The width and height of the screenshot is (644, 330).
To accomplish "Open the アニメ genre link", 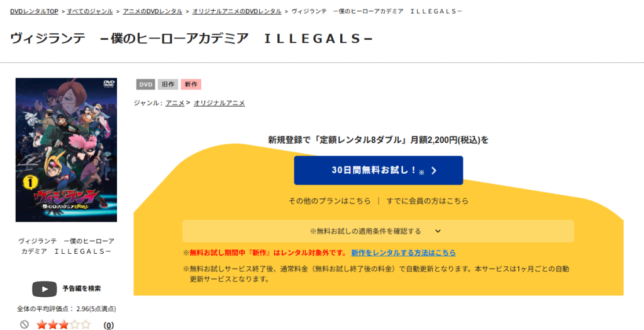I will (x=175, y=103).
